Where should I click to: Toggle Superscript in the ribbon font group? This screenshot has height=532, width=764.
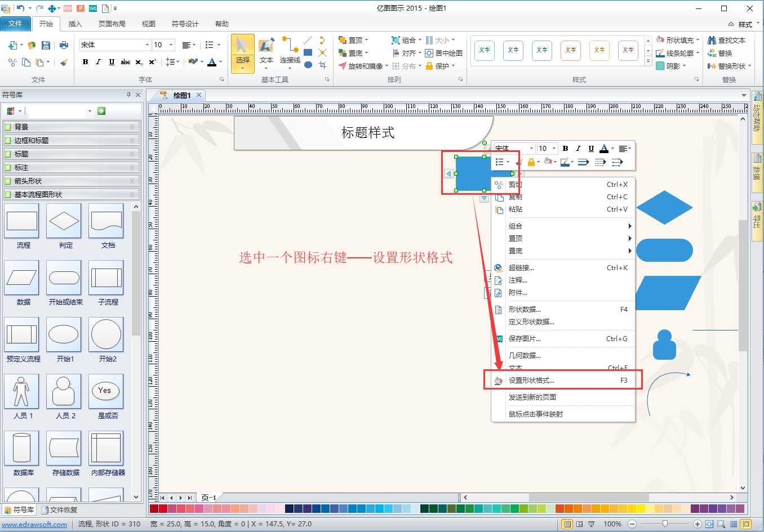tap(152, 62)
